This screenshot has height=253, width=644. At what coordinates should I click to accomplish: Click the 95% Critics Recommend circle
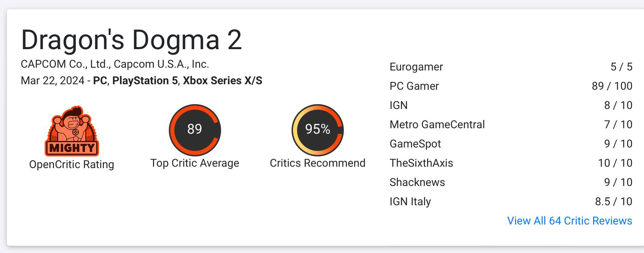click(317, 130)
